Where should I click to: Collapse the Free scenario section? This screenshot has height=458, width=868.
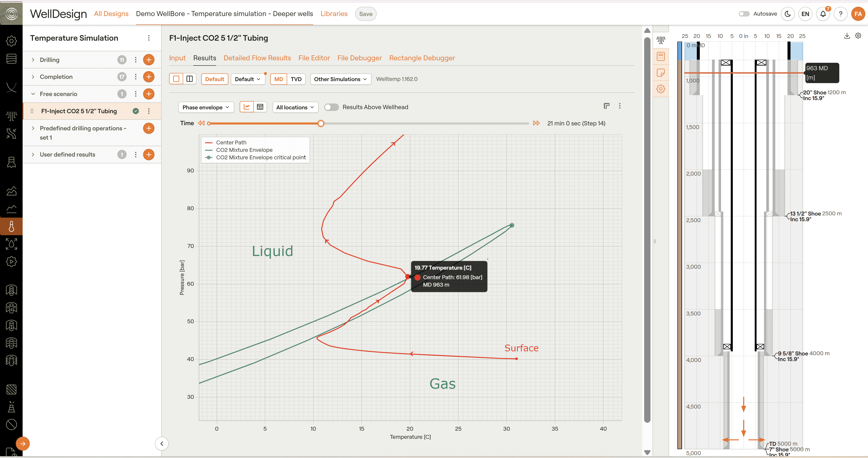tap(33, 94)
